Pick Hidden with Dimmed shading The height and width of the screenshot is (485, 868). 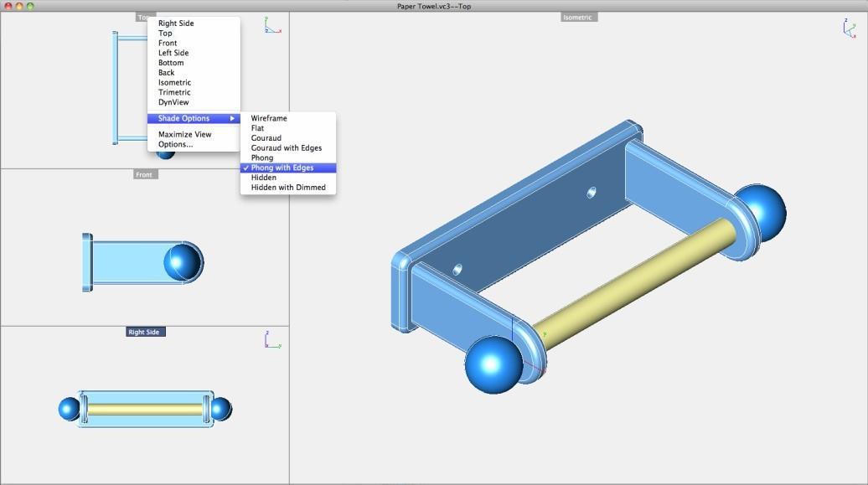[x=288, y=188]
